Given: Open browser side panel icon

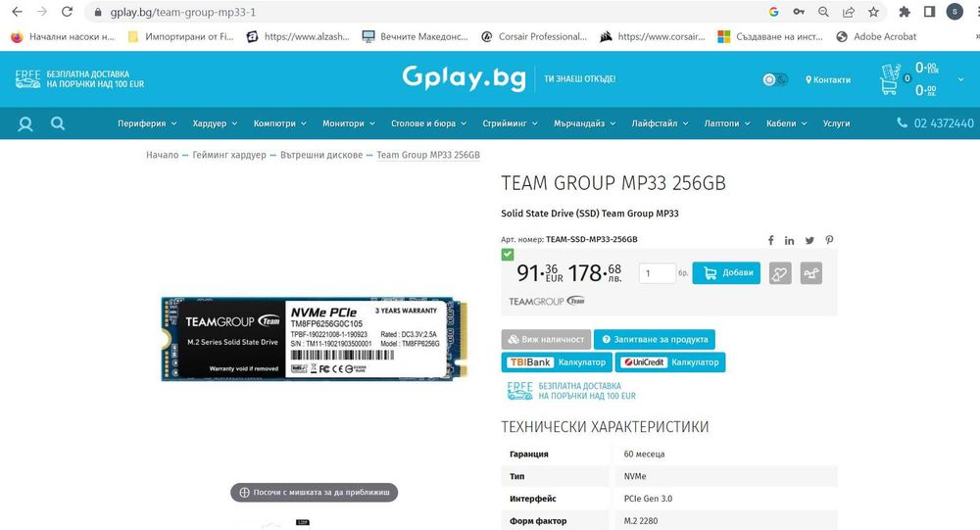Looking at the screenshot, I should 929,12.
